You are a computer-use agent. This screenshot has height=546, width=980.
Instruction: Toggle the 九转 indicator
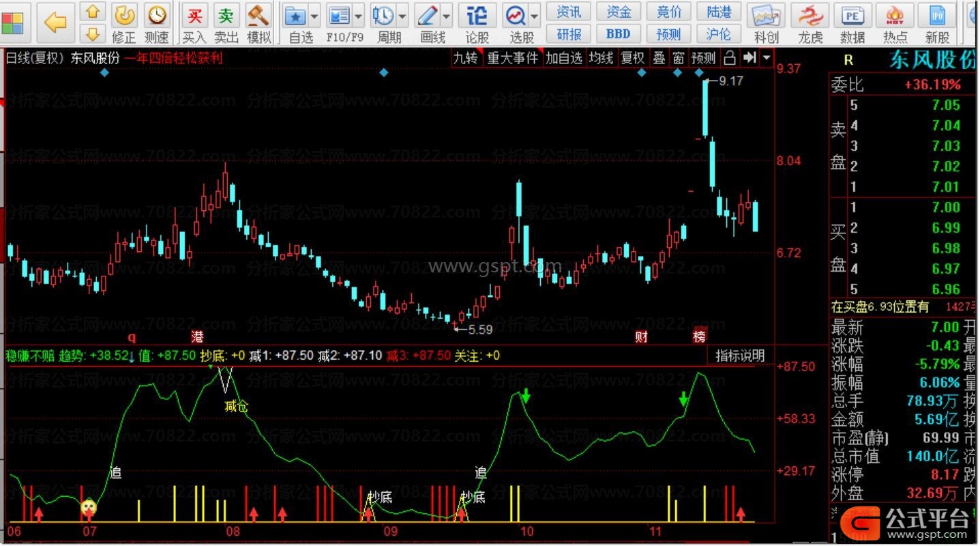point(466,58)
